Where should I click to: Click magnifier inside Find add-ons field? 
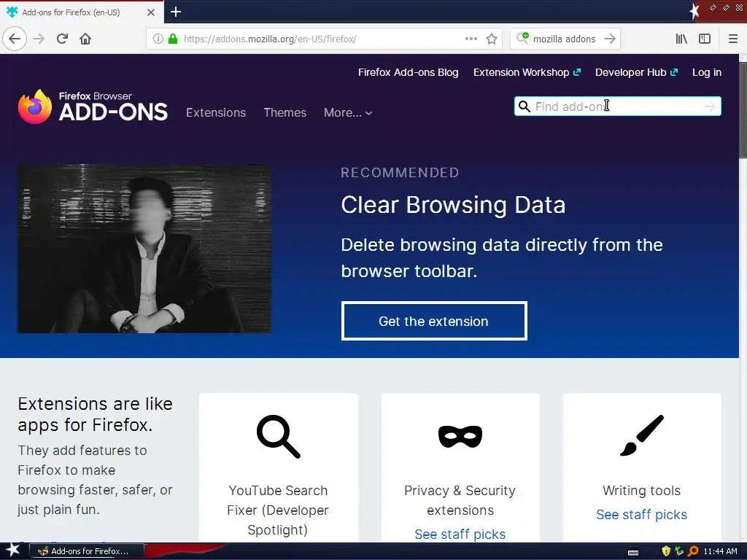click(524, 106)
